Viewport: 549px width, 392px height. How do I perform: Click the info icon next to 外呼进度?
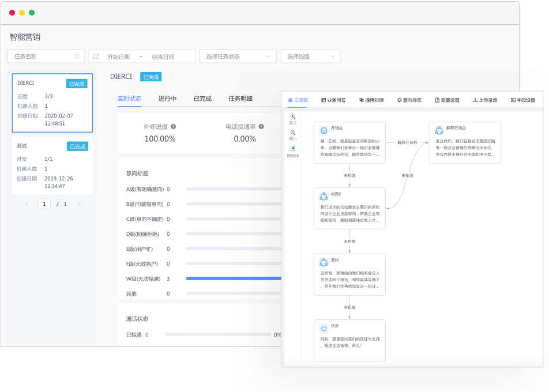[x=174, y=127]
